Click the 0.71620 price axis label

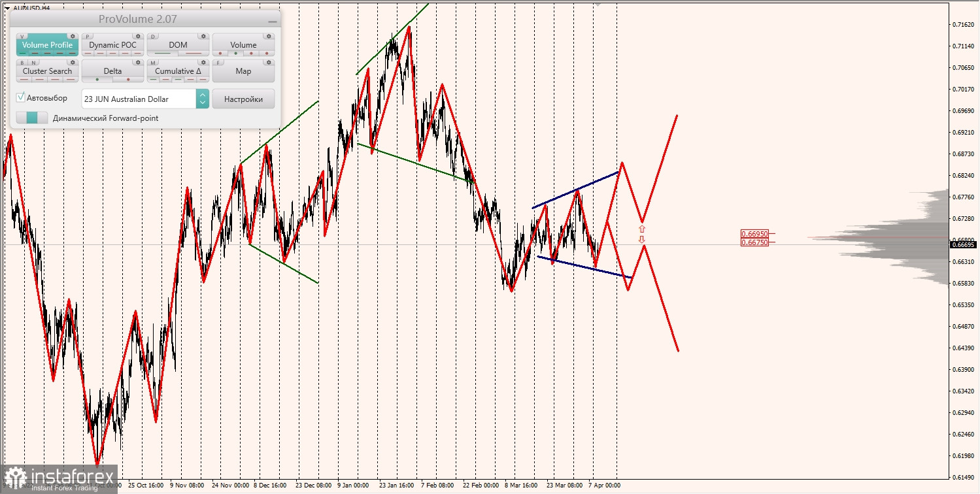[964, 24]
